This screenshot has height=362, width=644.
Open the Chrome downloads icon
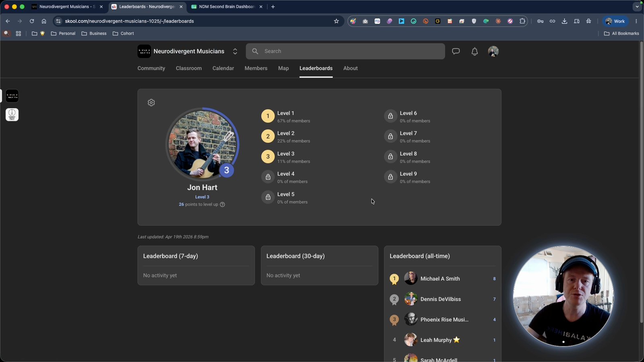pos(564,21)
